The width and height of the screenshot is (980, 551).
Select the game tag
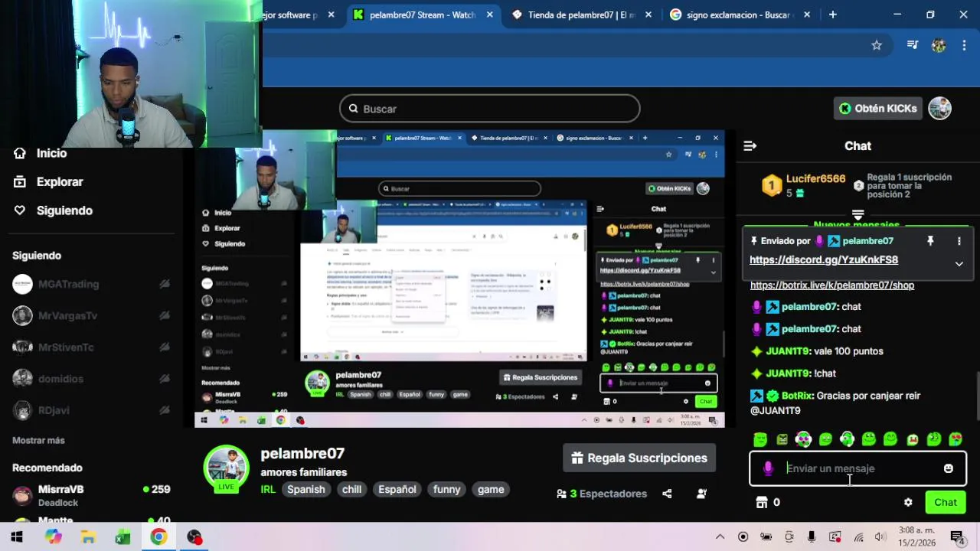(x=491, y=490)
